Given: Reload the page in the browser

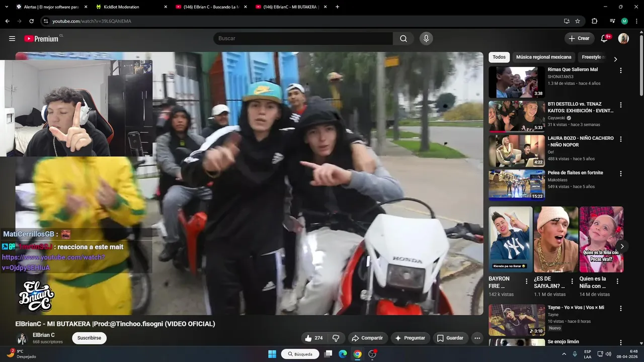Looking at the screenshot, I should 31,21.
